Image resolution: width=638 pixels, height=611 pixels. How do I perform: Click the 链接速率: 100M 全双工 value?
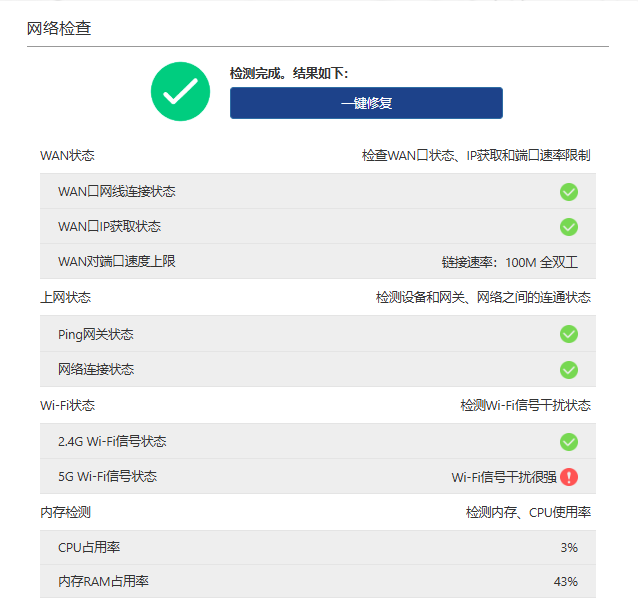509,262
